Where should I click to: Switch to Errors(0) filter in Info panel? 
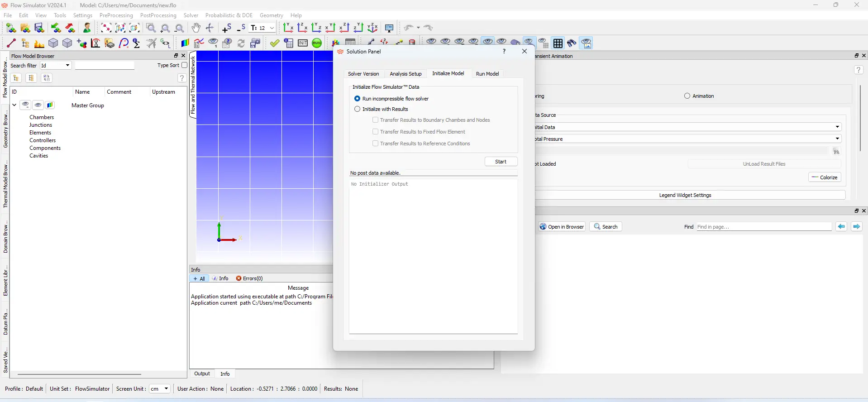click(249, 278)
